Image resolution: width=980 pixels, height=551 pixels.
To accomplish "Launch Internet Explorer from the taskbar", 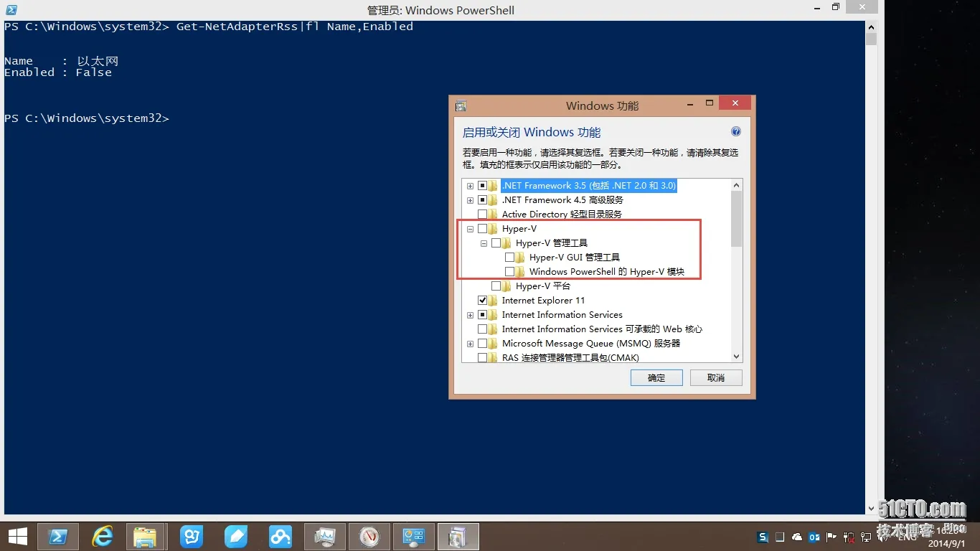I will (103, 536).
